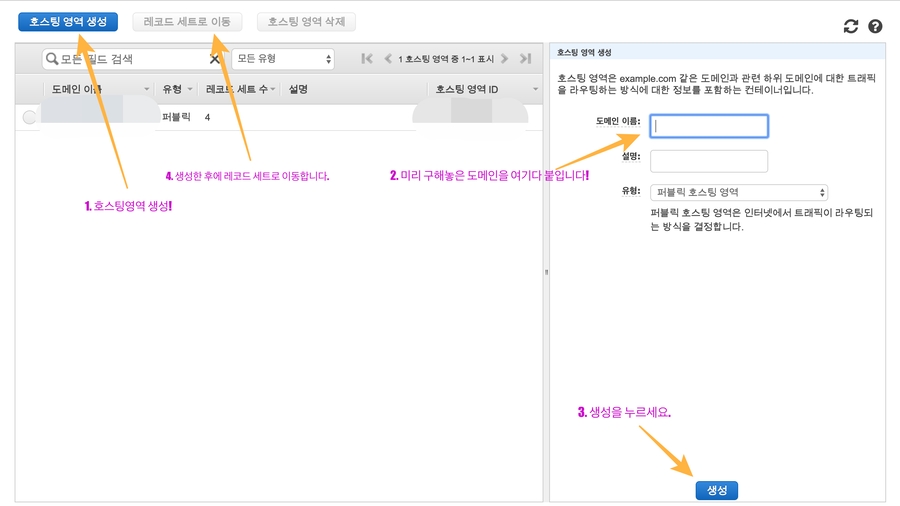Open the 유형 column header dropdown arrow
The image size is (900, 506).
tap(192, 90)
